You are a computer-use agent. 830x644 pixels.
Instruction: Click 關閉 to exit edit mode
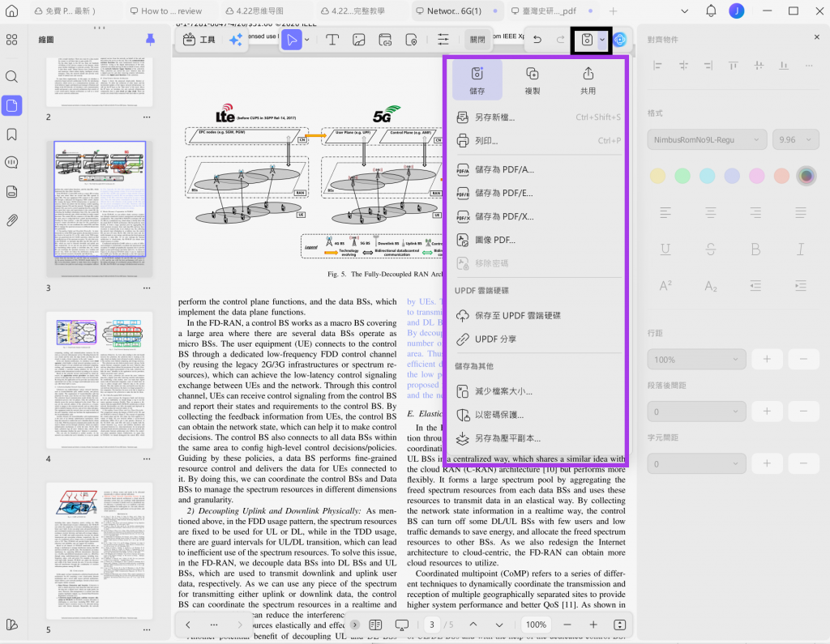[477, 40]
